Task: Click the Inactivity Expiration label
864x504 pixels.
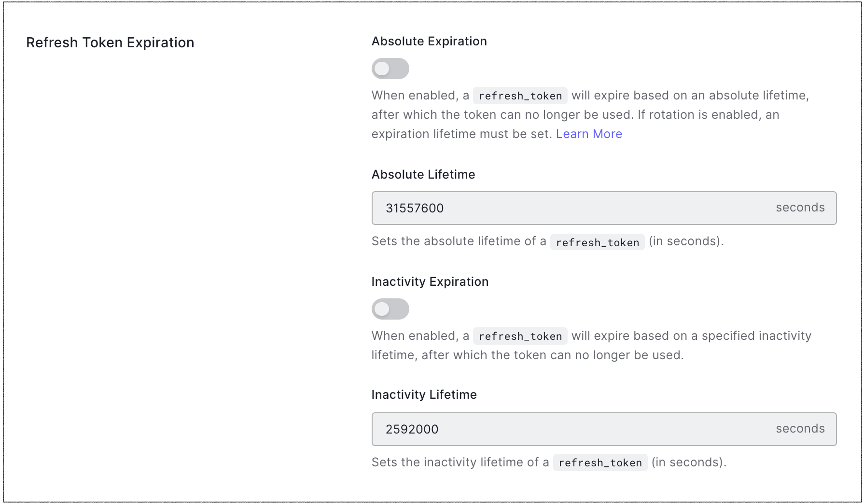Action: [x=430, y=282]
